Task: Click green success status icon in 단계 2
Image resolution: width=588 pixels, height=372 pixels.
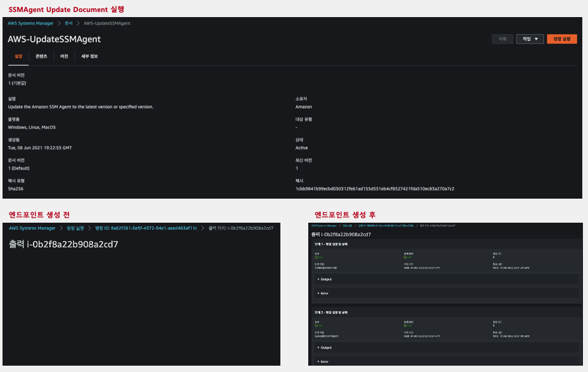Action: pyautogui.click(x=316, y=325)
